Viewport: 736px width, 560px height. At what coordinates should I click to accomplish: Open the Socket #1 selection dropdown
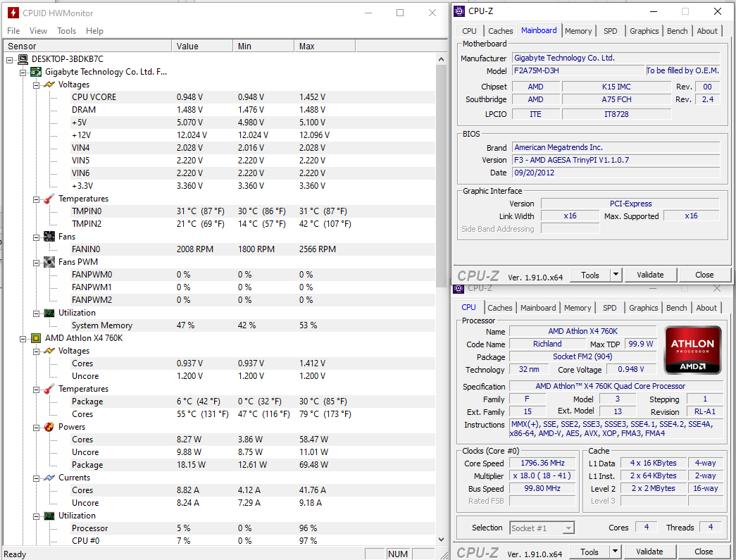(x=568, y=528)
